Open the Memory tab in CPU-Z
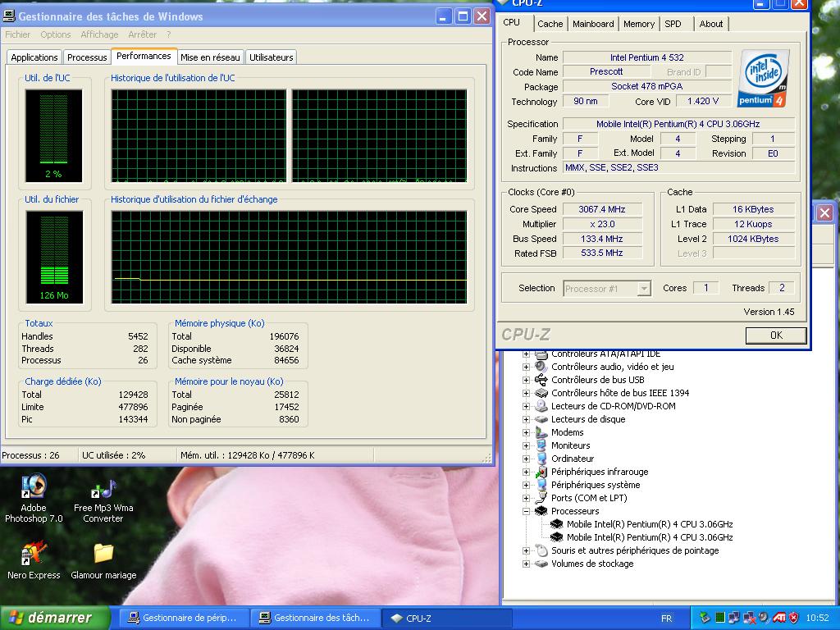The width and height of the screenshot is (840, 630). tap(638, 24)
